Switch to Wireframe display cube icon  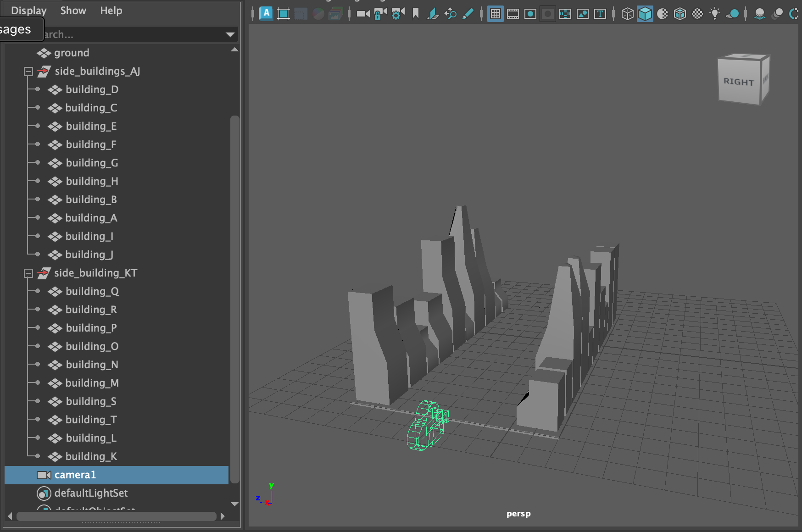[627, 14]
